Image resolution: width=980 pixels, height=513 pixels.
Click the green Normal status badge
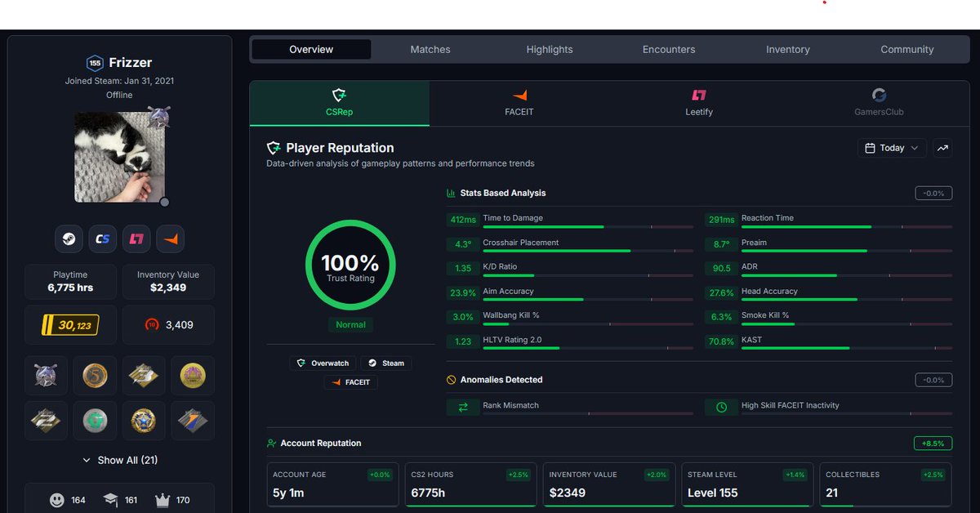tap(351, 325)
